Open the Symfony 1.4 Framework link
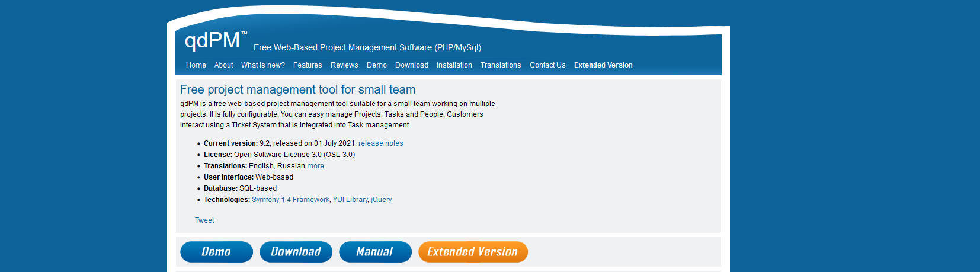Screen dimensions: 980x272 click(291, 200)
